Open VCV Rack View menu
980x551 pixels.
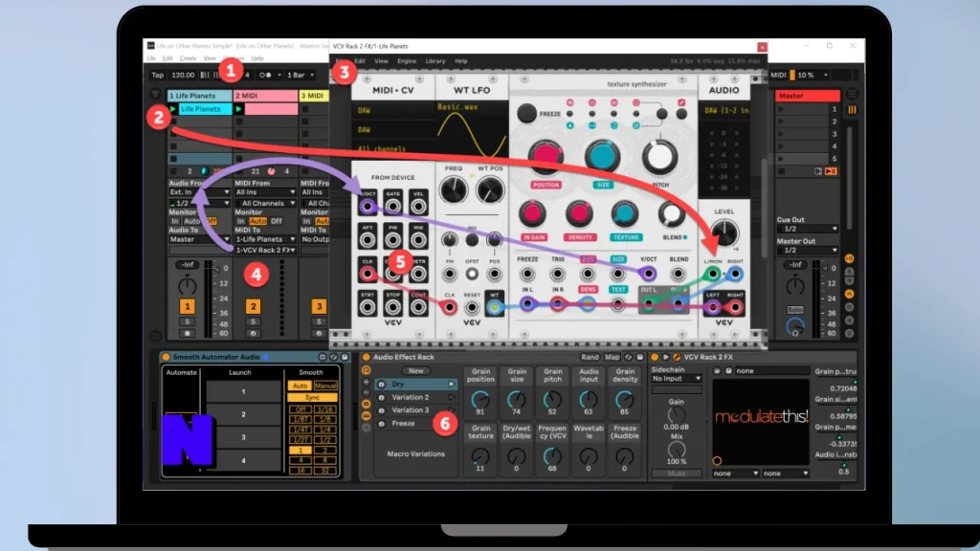381,61
